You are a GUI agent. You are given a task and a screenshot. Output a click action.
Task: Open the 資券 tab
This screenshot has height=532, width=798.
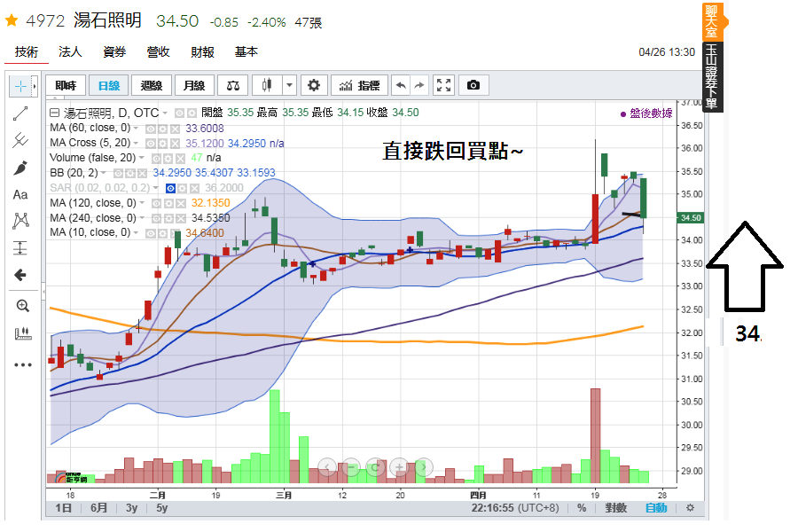click(x=114, y=52)
